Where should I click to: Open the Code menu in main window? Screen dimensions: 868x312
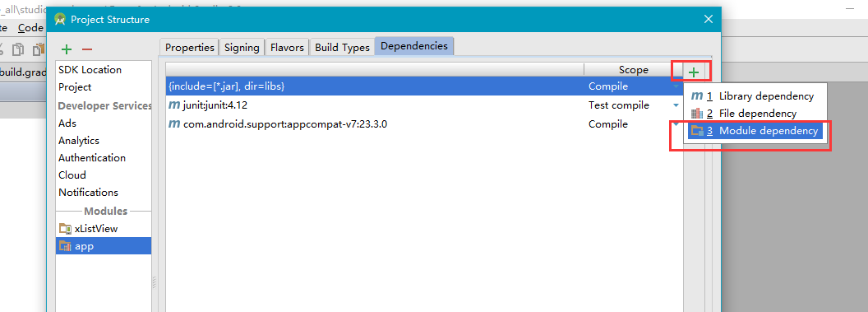pos(30,28)
